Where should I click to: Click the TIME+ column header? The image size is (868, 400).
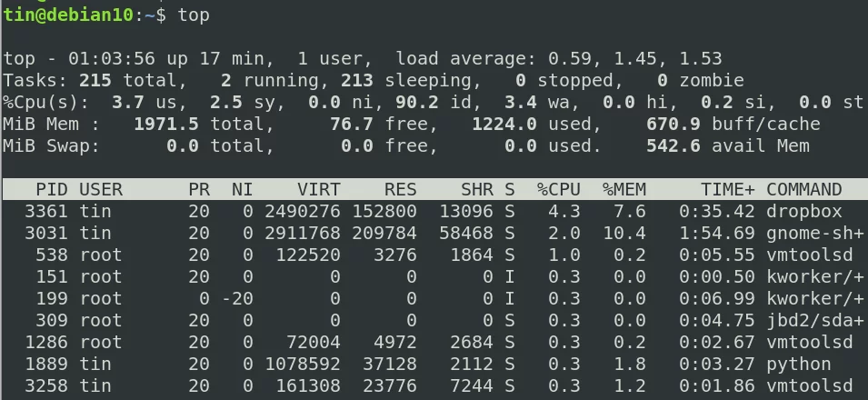point(728,189)
